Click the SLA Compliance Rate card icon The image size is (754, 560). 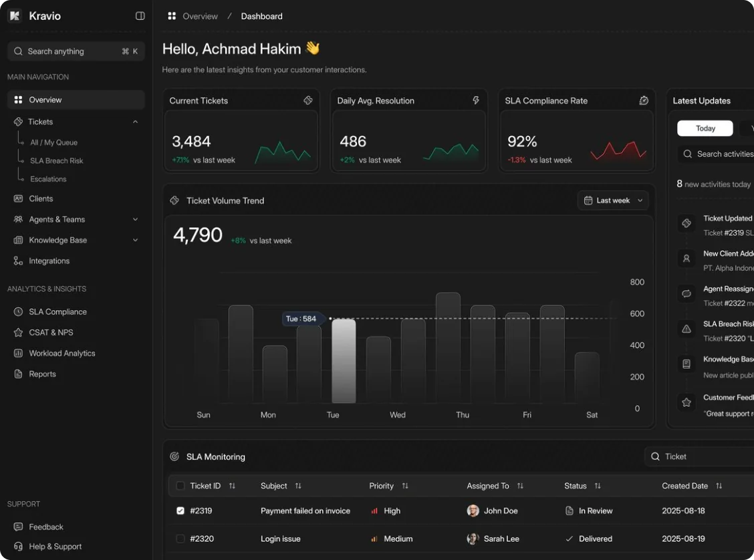click(644, 100)
